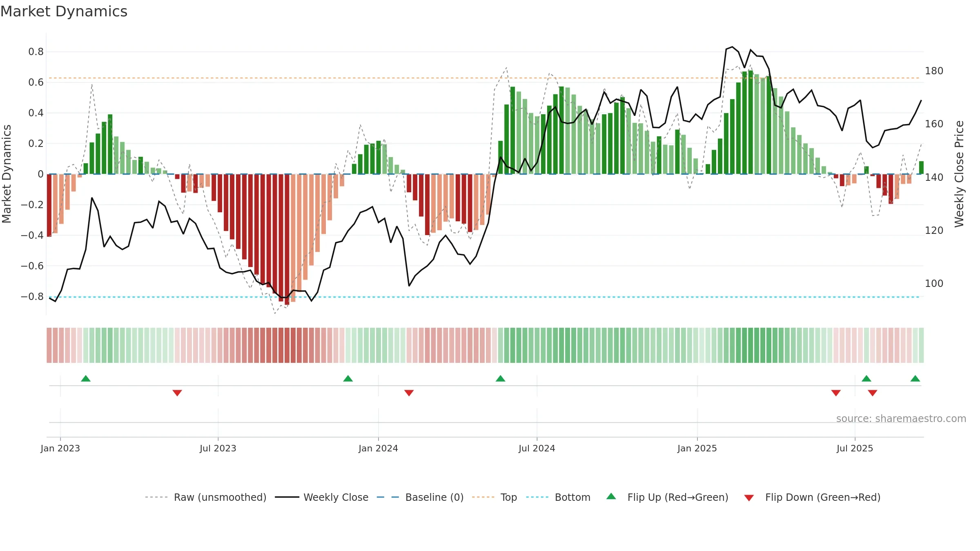This screenshot has height=551, width=980.
Task: Click the green flip-up marker near May 2024
Action: point(501,379)
